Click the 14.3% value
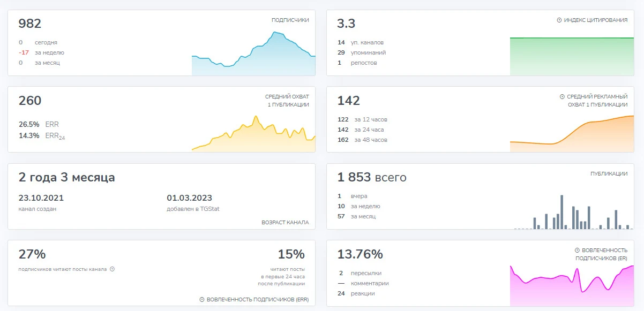This screenshot has width=644, height=311. tap(29, 135)
